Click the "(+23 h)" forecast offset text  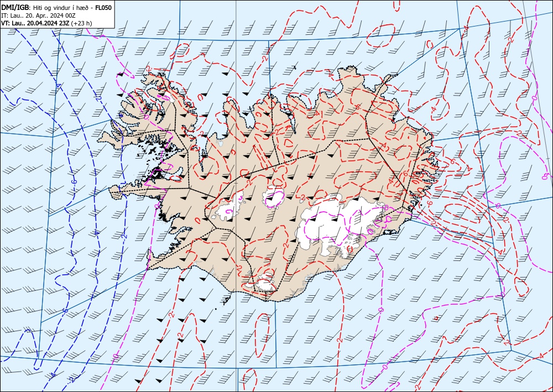click(x=81, y=23)
